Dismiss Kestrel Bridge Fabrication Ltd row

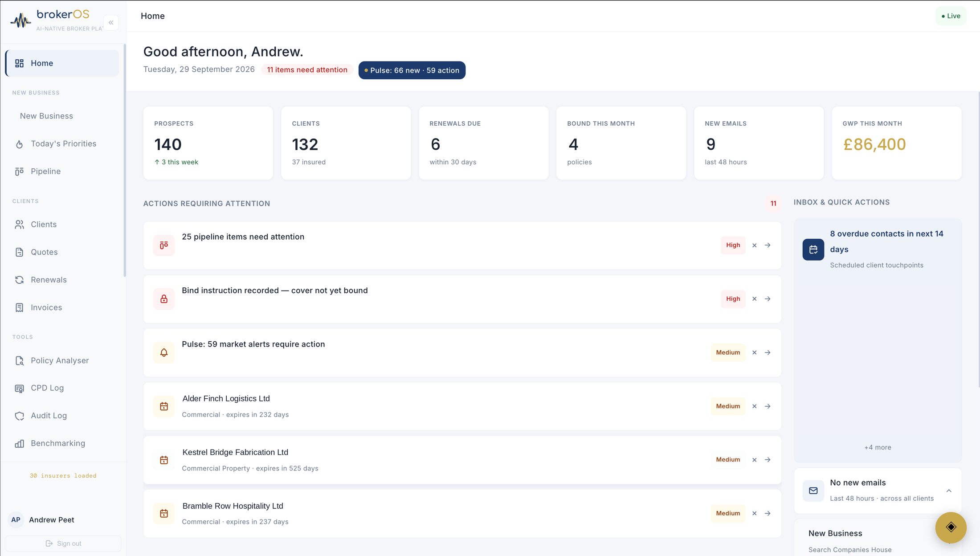755,460
